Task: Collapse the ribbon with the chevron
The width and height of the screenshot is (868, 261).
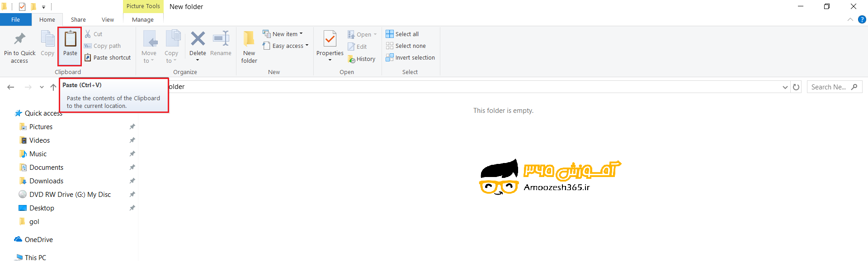Action: tap(850, 19)
